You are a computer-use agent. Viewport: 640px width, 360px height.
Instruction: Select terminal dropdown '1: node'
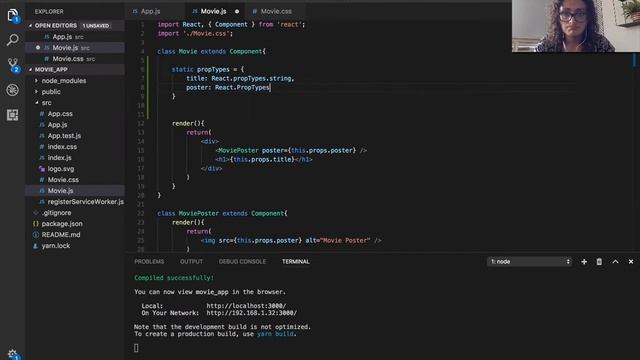pos(529,262)
